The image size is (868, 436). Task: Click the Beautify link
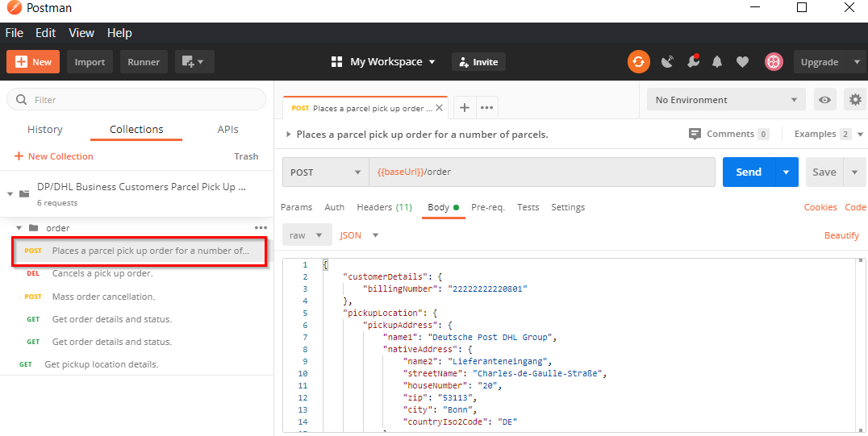coord(841,235)
